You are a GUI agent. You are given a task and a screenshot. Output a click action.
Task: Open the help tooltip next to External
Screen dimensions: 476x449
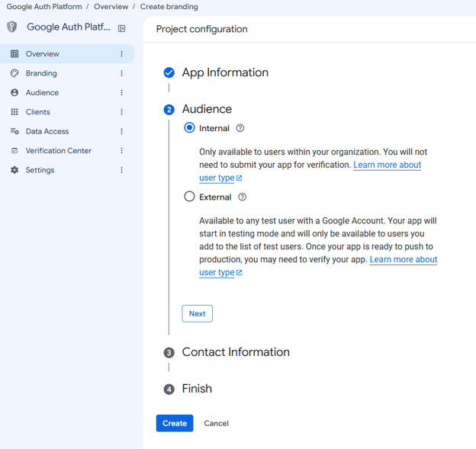click(243, 197)
